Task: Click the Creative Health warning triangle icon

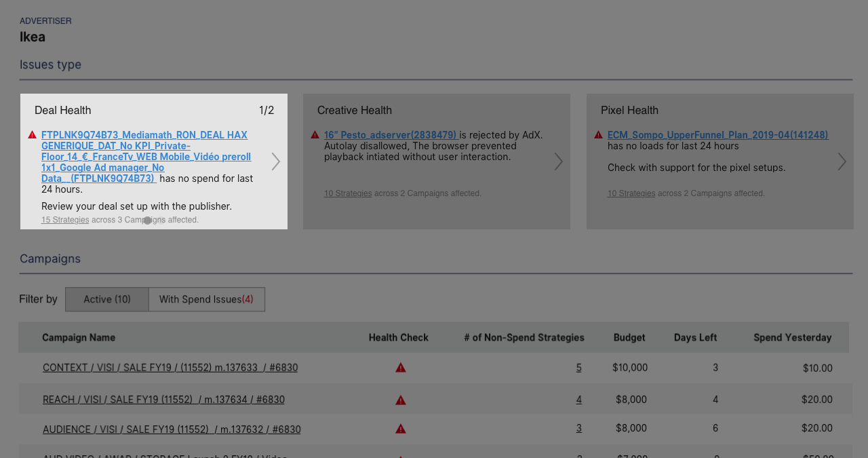Action: click(315, 135)
